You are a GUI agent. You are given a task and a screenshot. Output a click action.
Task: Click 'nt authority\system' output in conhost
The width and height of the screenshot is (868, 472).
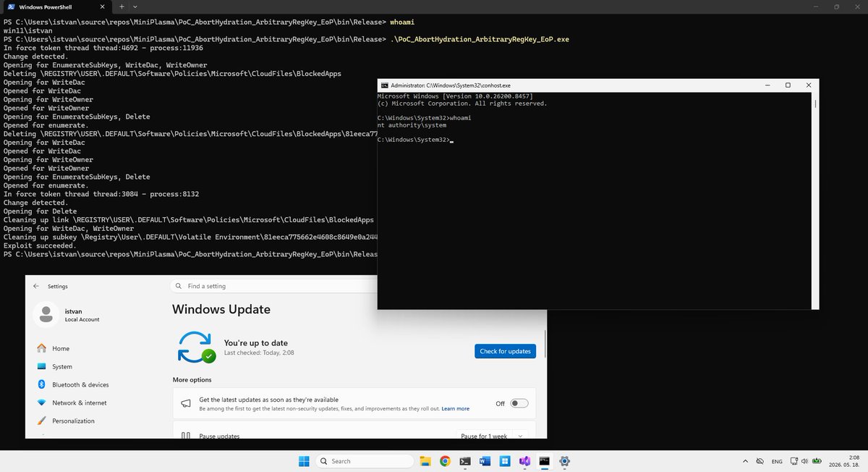412,125
